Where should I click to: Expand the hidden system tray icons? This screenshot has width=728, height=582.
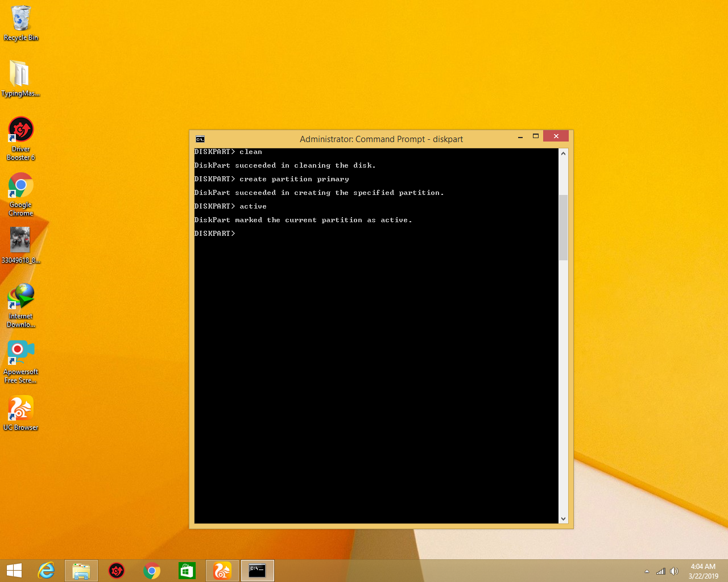pyautogui.click(x=647, y=571)
